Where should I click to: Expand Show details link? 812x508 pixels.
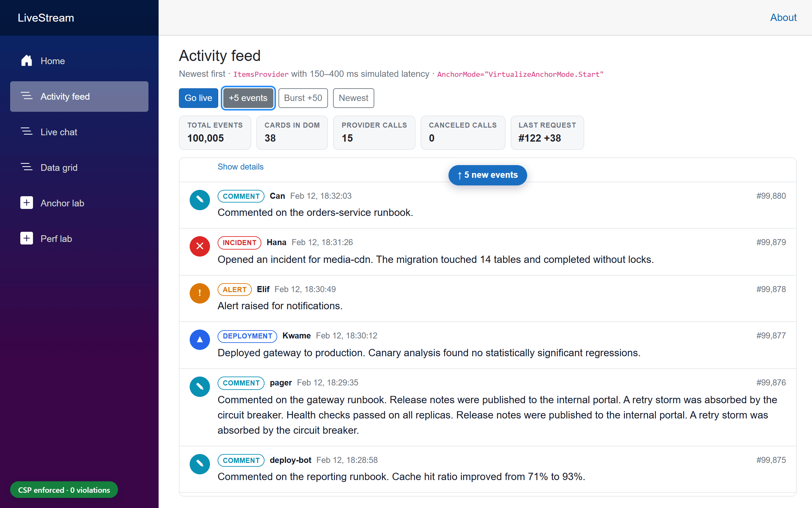tap(240, 167)
